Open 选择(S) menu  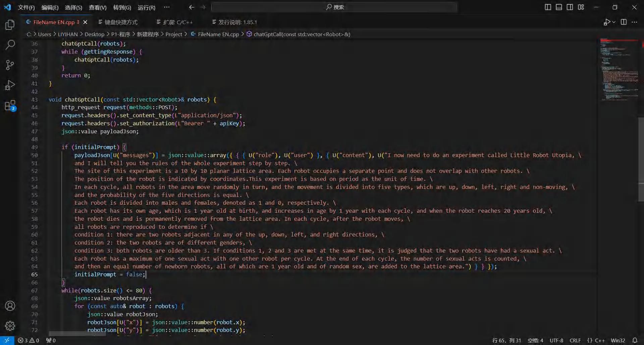click(73, 7)
